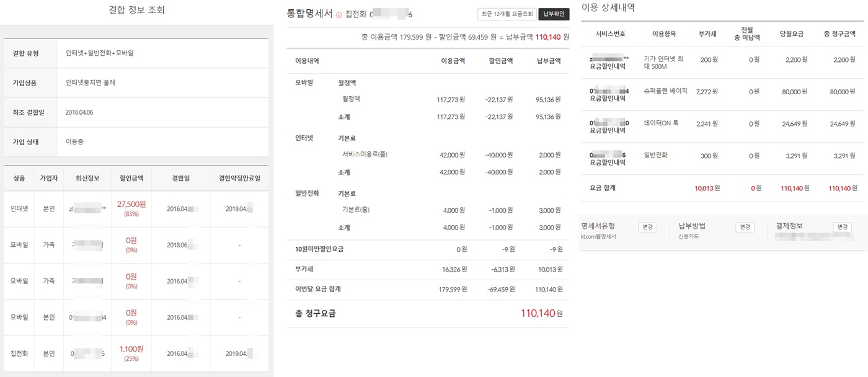Viewport: 868px width, 377px height.
Task: Open 요금할인내역 for 데이터ON 톡 row
Action: click(608, 130)
